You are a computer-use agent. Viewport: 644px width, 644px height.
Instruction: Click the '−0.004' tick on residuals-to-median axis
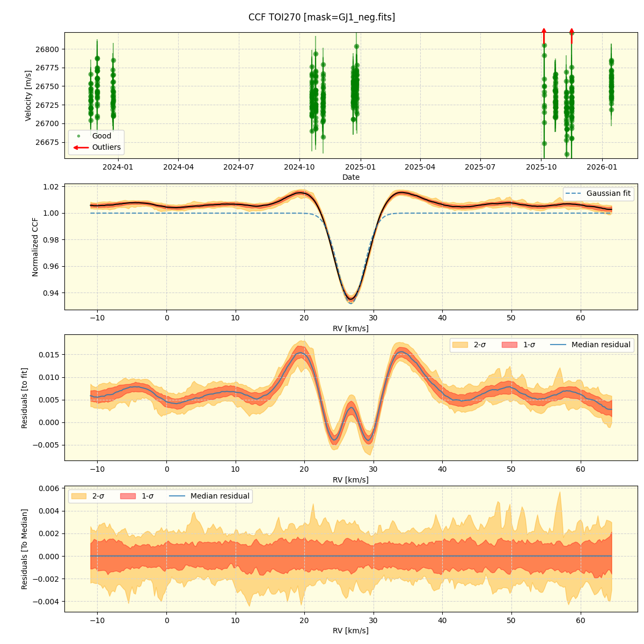tap(47, 602)
